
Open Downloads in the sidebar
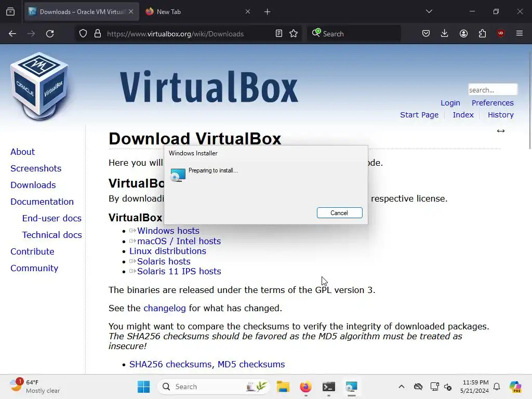tap(33, 185)
